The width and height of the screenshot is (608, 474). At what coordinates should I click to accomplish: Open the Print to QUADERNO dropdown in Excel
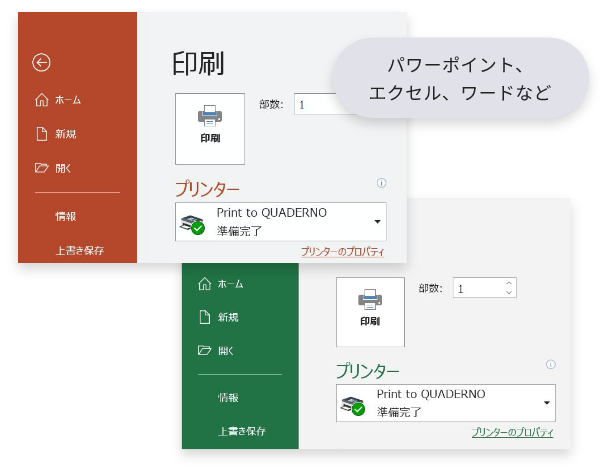point(547,402)
